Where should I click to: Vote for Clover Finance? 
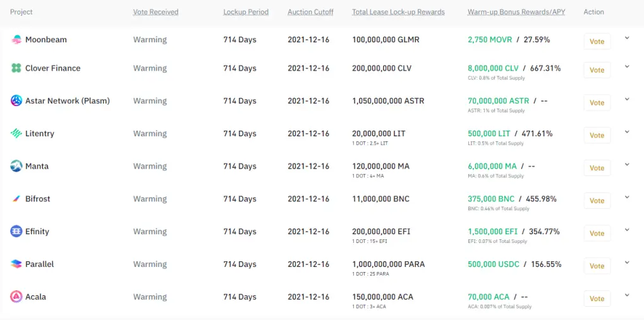tap(597, 70)
